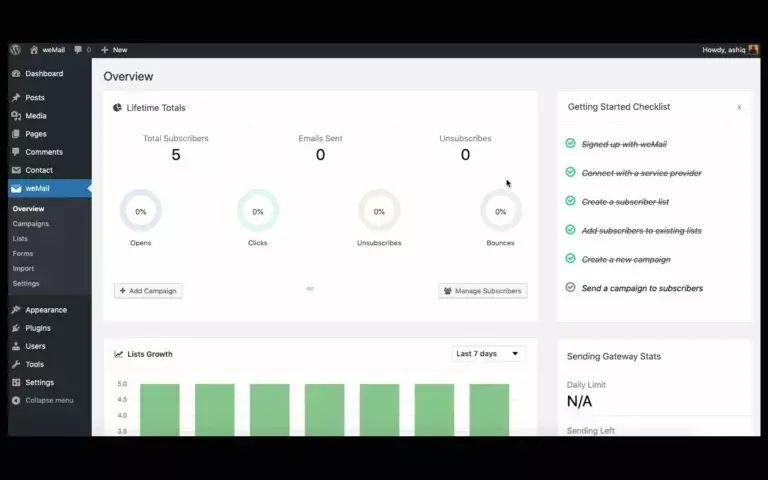
Task: Open the Last 7 days dropdown
Action: pos(488,354)
